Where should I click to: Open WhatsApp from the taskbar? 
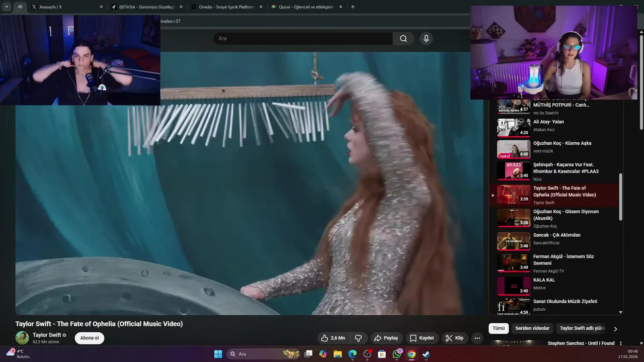pos(397,354)
